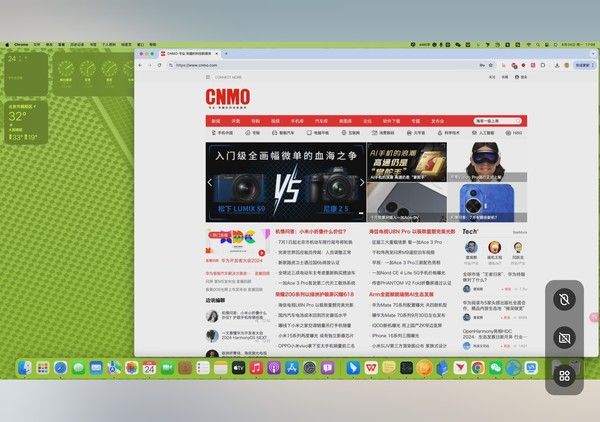
Task: Launch Safari from the Dock
Action: pos(60,368)
